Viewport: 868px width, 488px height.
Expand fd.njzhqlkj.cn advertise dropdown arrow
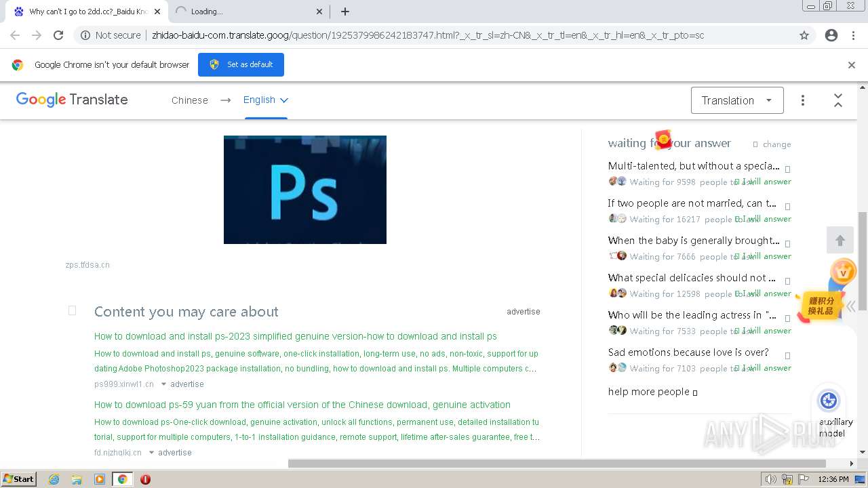point(151,453)
